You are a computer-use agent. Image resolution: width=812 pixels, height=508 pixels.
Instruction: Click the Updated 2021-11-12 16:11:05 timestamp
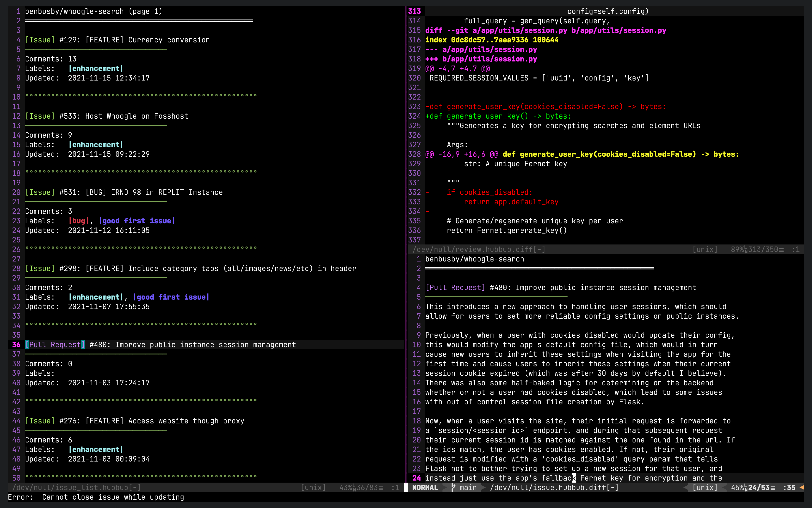(x=109, y=230)
